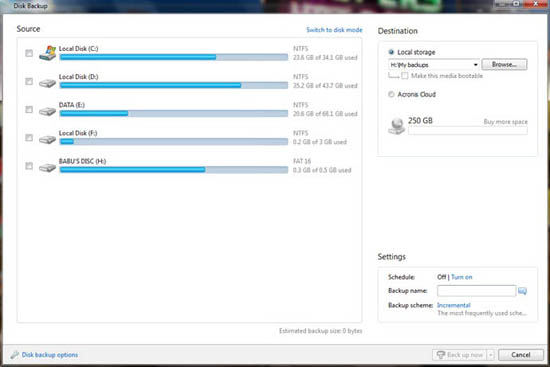550x367 pixels.
Task: Click the Browse... button
Action: point(504,65)
